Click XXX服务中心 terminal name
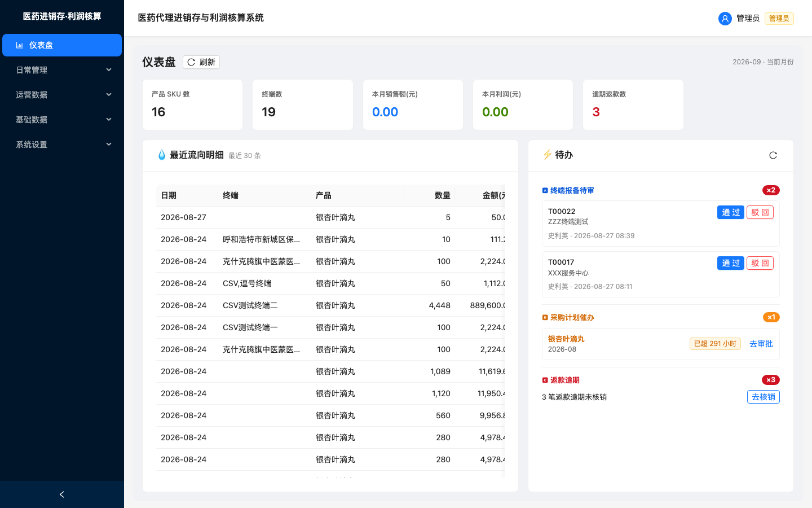 click(x=567, y=273)
